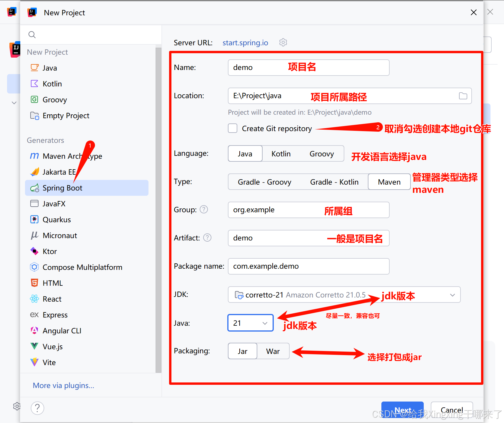Select Maven Archetype list entry label
Viewport: 504px width, 423px height.
coord(72,156)
